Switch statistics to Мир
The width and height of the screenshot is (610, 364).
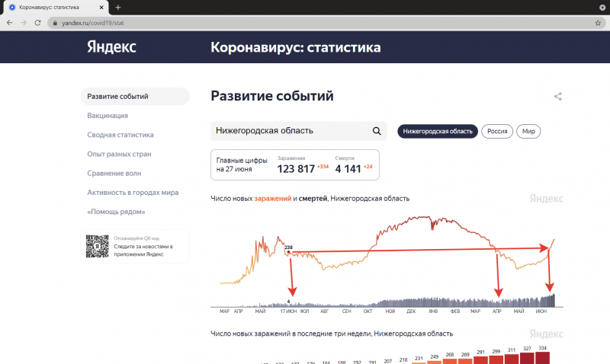tap(528, 131)
